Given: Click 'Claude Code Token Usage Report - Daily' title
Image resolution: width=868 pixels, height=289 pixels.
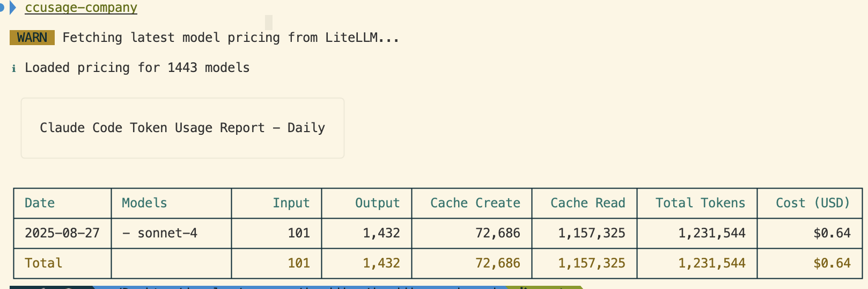Looking at the screenshot, I should pyautogui.click(x=182, y=128).
